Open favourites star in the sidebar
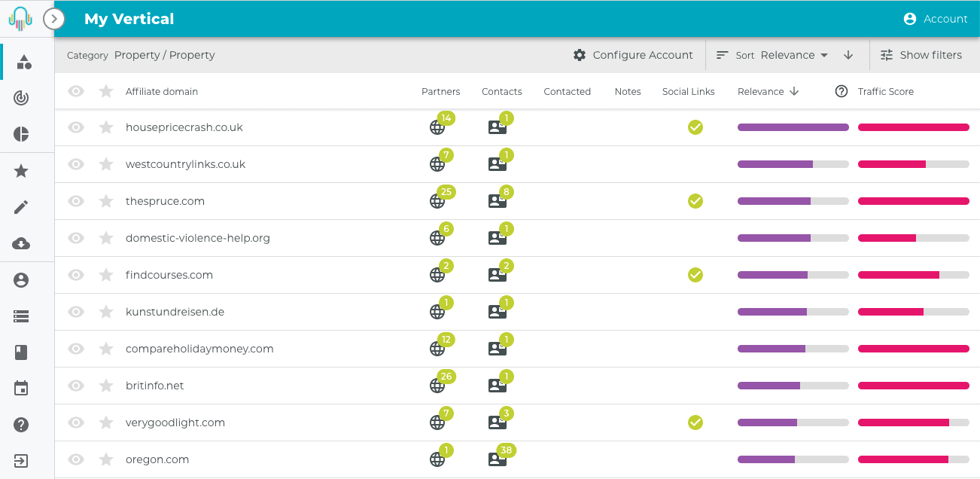This screenshot has width=980, height=479. click(x=21, y=171)
